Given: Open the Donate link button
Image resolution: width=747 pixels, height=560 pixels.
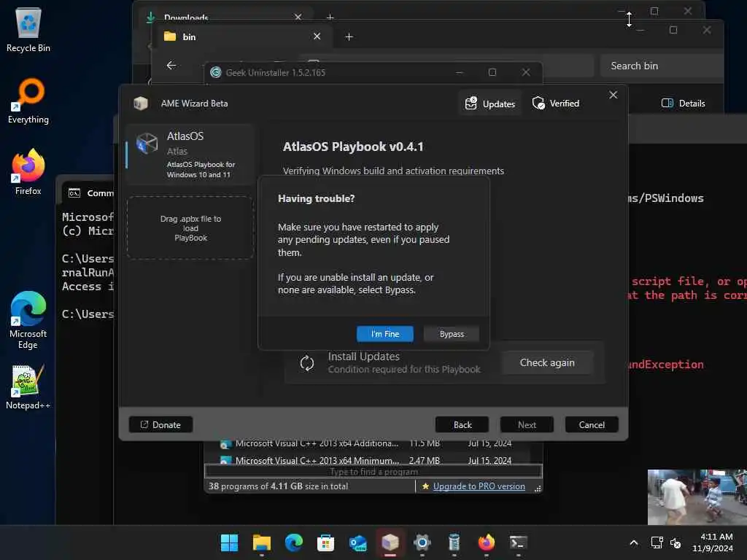Looking at the screenshot, I should point(160,425).
